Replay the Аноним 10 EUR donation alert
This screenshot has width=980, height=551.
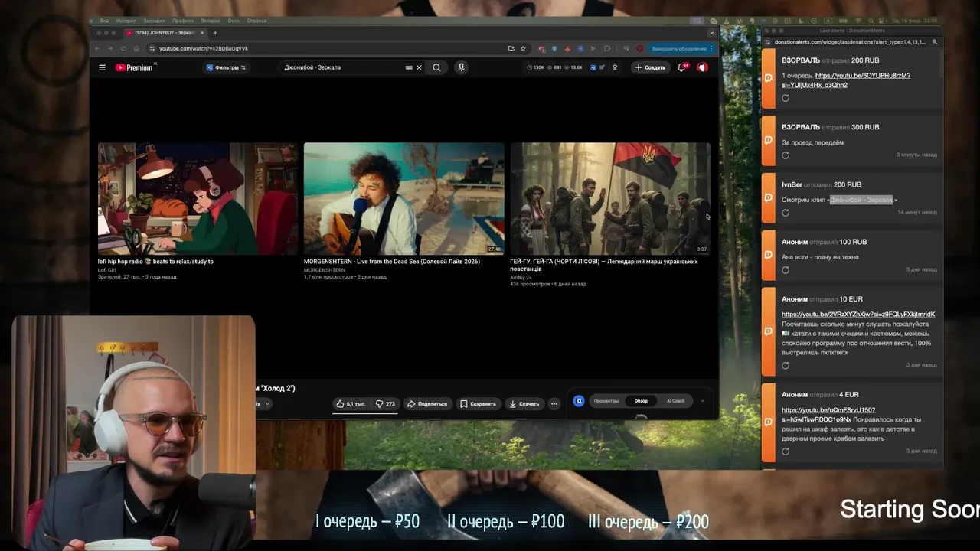point(786,366)
